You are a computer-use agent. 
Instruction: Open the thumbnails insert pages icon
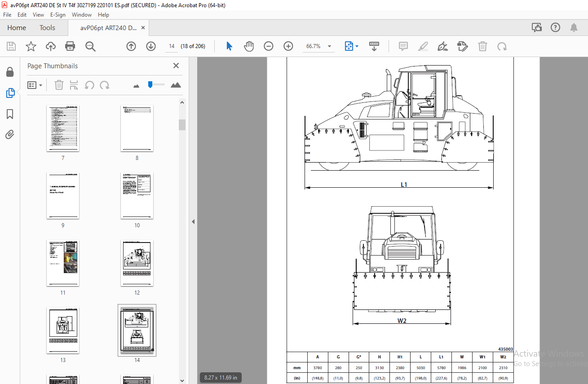(x=74, y=85)
